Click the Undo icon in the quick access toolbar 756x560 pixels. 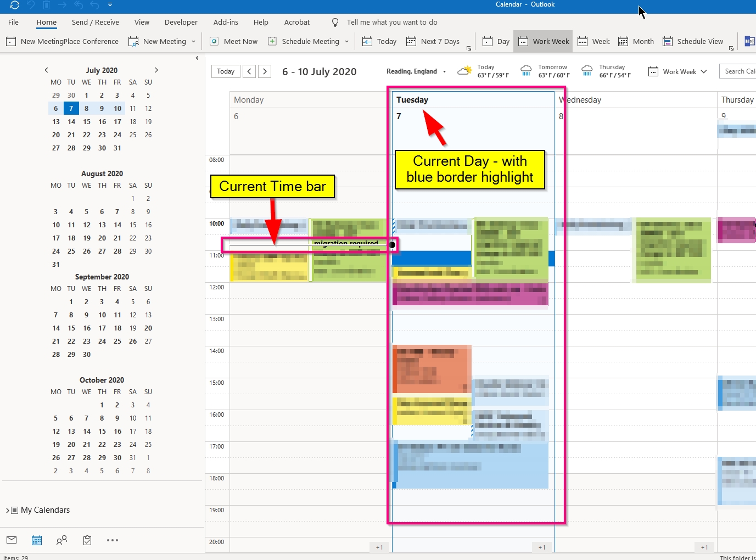[x=31, y=5]
